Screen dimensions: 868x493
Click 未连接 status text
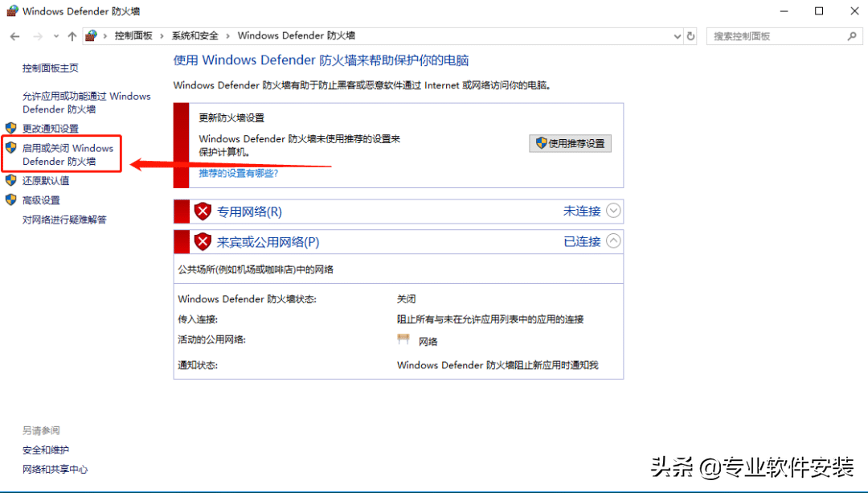pyautogui.click(x=582, y=211)
